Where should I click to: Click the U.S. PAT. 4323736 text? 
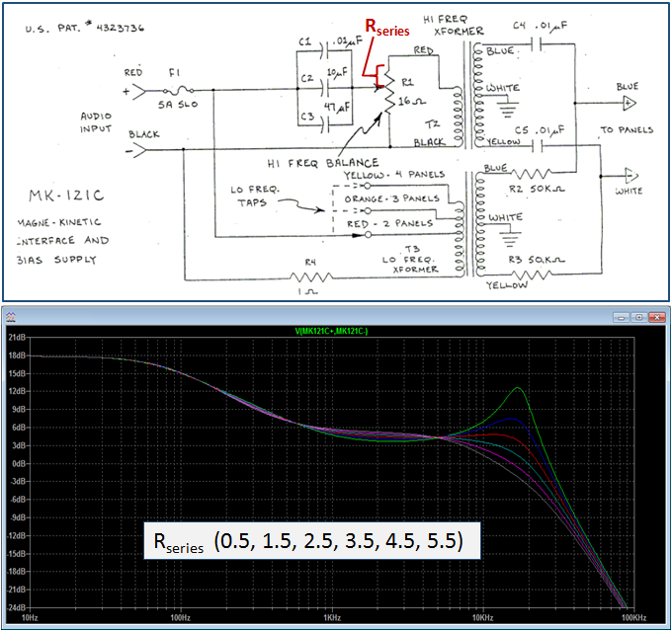pos(85,28)
